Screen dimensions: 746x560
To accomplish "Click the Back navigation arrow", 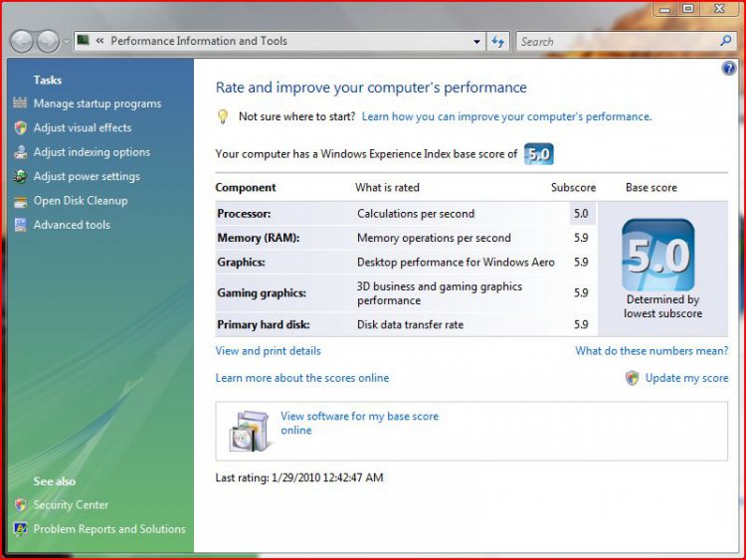I will point(22,42).
